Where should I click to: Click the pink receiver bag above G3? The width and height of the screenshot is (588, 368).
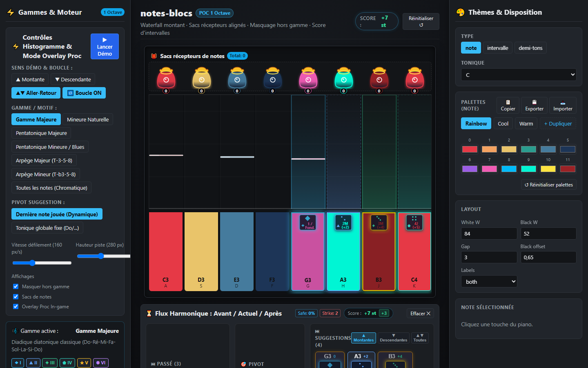[x=308, y=78]
